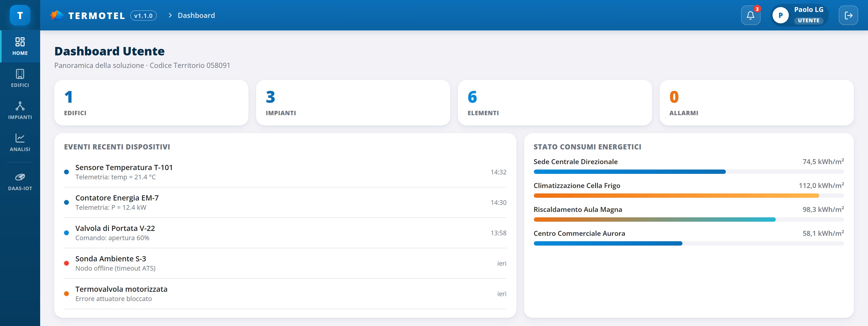Click the red status dot for Sonda Ambiente S-3
This screenshot has width=868, height=326.
66,263
